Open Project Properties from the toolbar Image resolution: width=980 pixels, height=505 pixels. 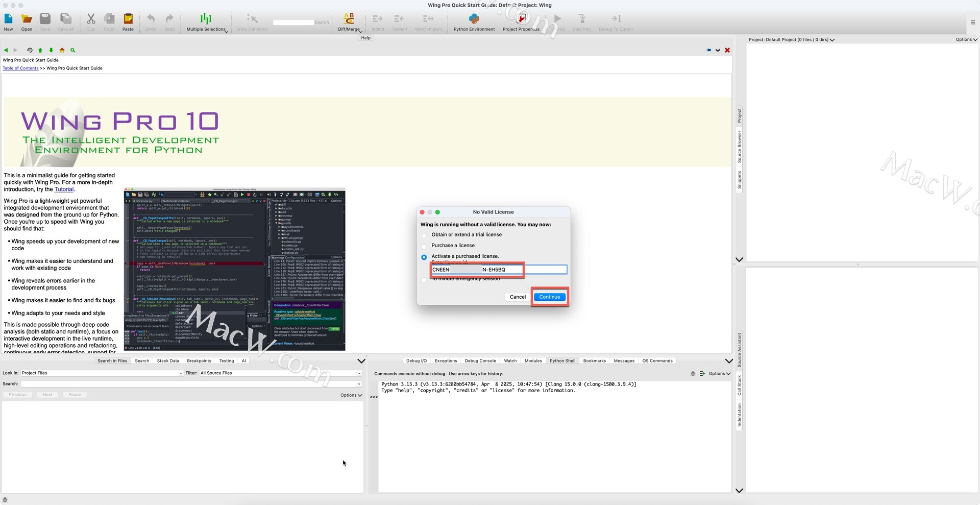(x=521, y=19)
